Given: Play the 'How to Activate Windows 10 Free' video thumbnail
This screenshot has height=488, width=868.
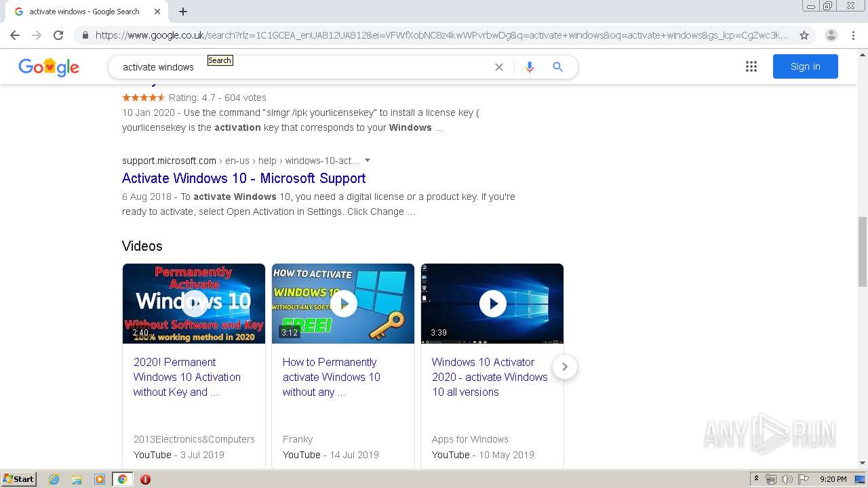Looking at the screenshot, I should (343, 304).
